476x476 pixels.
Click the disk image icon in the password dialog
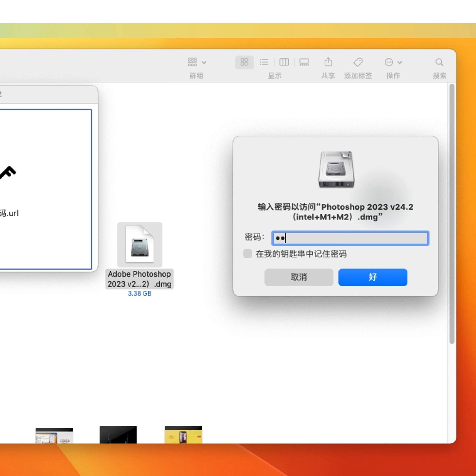(x=336, y=169)
